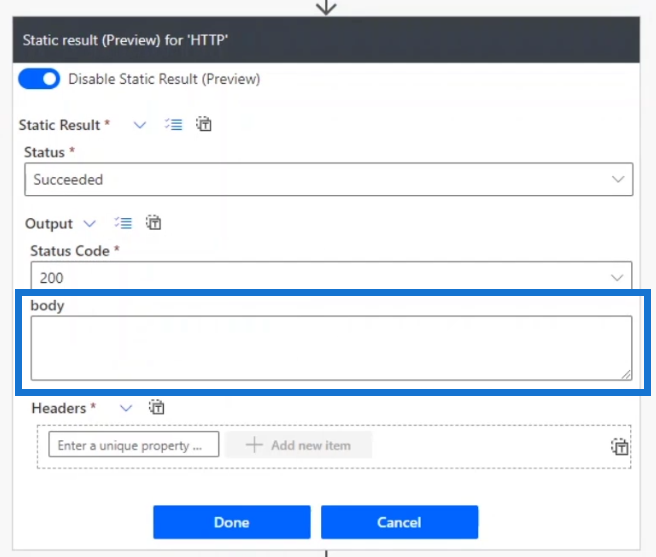Click inside the body text area
The image size is (656, 557).
click(331, 348)
